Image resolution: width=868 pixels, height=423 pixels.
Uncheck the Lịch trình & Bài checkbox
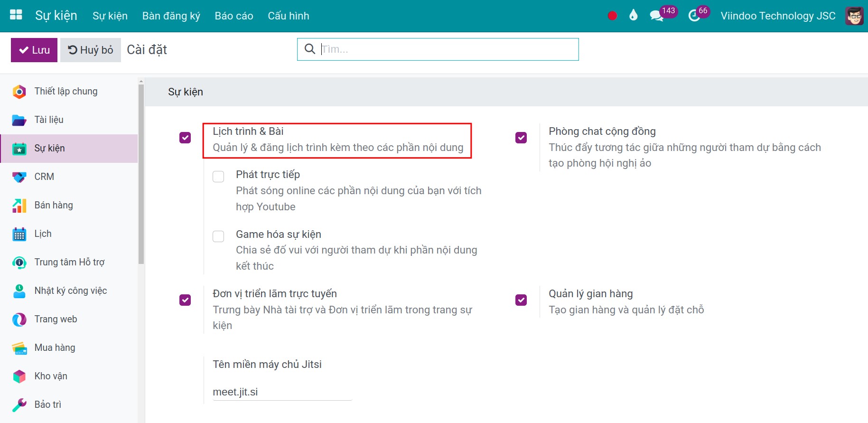(185, 138)
